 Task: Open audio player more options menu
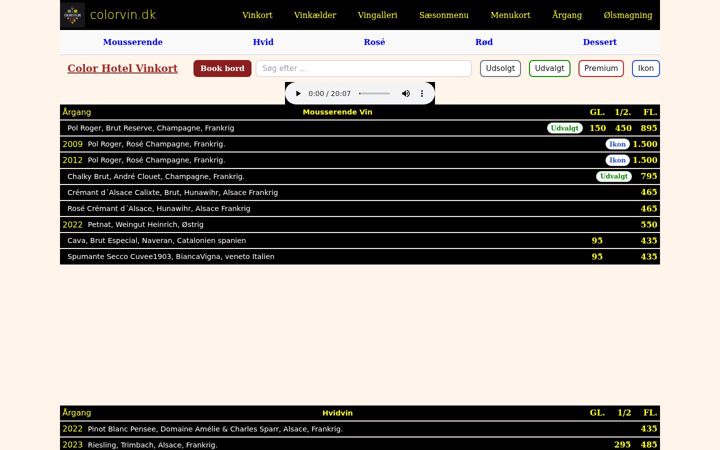click(422, 94)
